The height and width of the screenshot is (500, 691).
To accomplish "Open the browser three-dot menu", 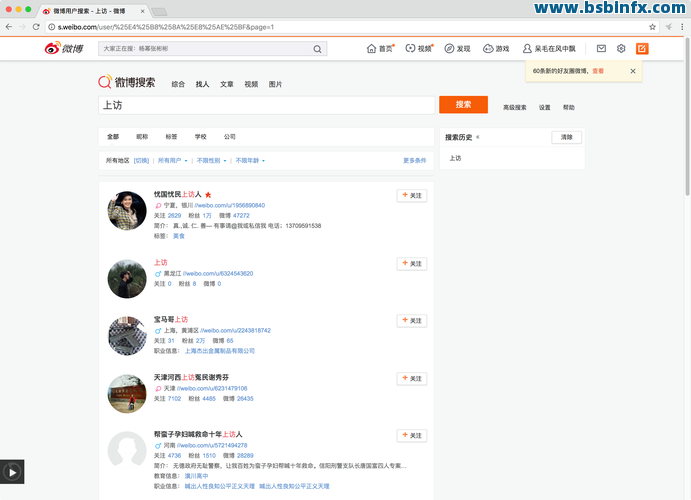I will pyautogui.click(x=682, y=27).
